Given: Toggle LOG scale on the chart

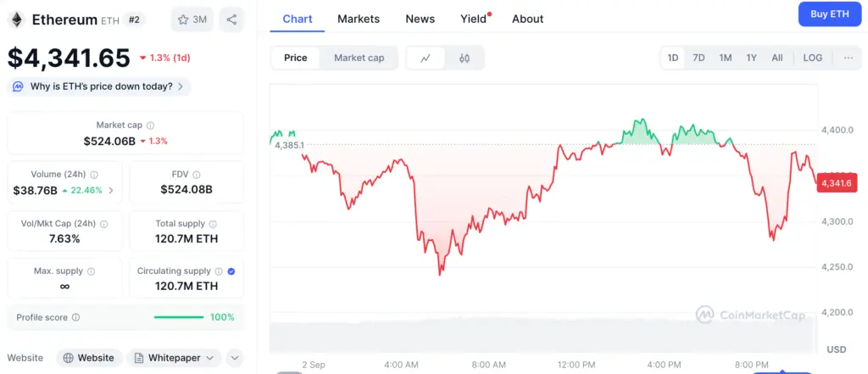Looking at the screenshot, I should 813,58.
